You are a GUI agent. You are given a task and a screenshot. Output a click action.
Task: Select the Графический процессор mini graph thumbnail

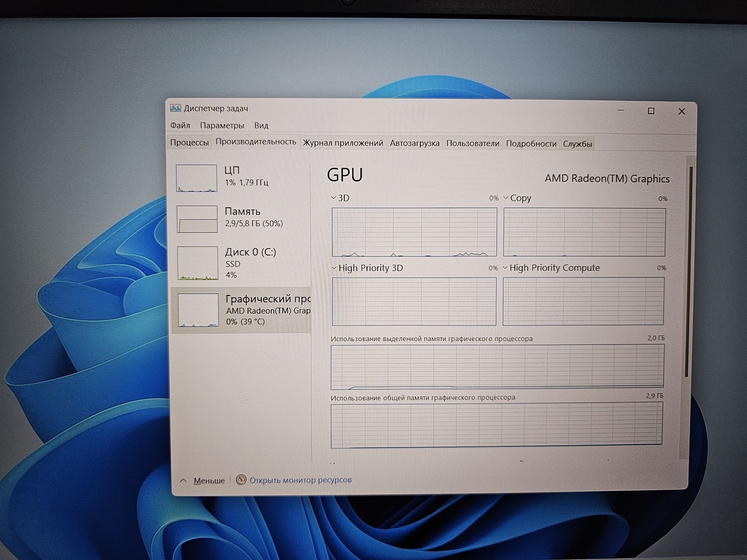pyautogui.click(x=198, y=310)
